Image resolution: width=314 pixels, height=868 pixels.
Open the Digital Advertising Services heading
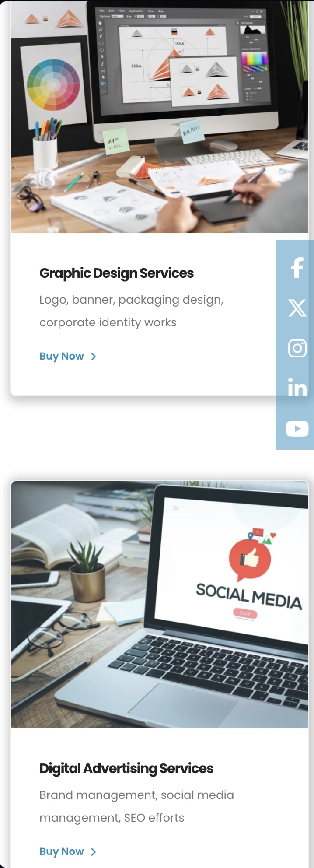[126, 768]
